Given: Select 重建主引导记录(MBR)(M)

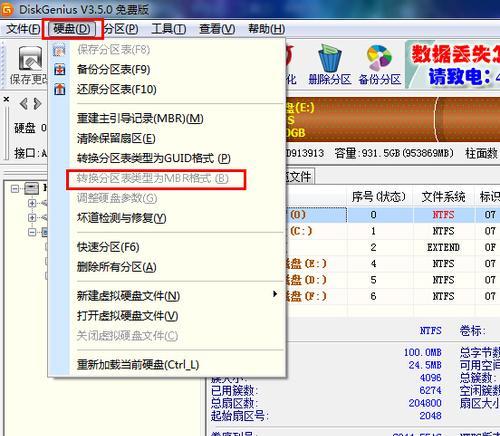Looking at the screenshot, I should (x=140, y=118).
